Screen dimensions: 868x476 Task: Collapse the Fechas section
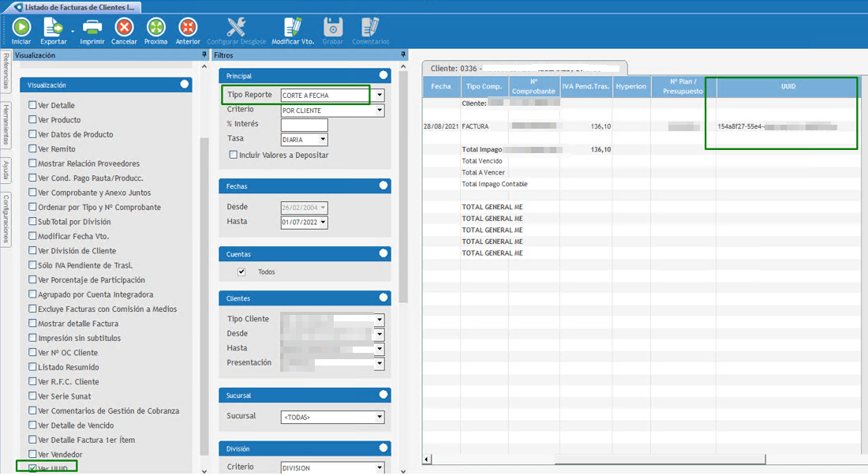383,186
